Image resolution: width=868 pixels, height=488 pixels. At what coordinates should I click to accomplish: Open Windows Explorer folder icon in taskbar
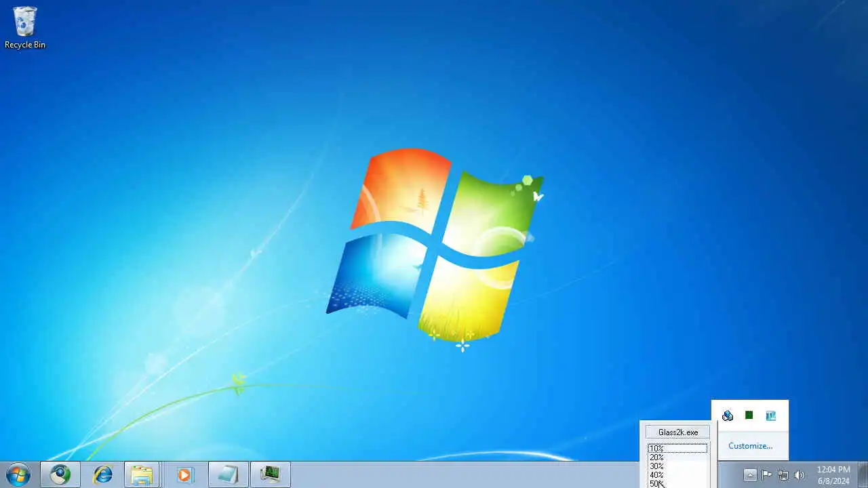(x=142, y=474)
